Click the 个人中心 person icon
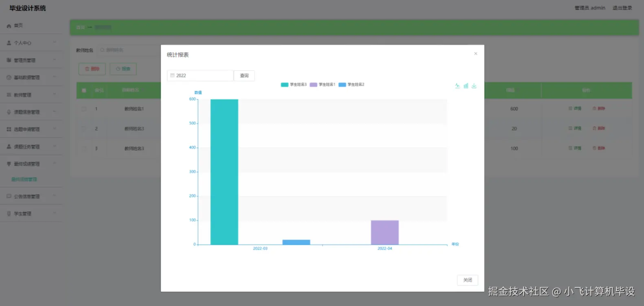This screenshot has width=644, height=306. tap(9, 43)
